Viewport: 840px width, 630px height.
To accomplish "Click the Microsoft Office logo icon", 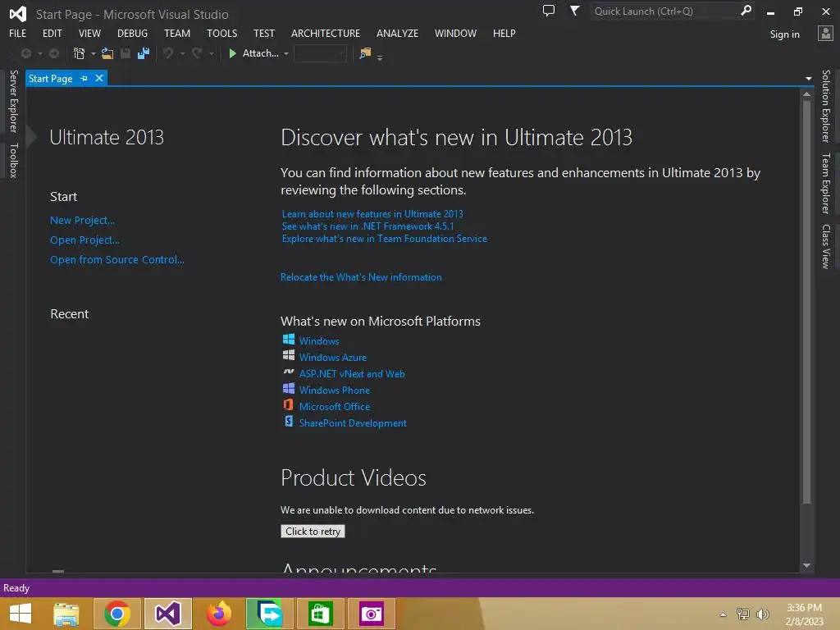I will coord(288,404).
